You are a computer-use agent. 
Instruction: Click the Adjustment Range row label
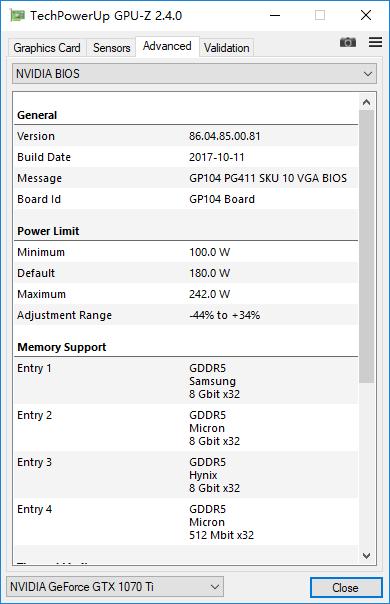click(x=64, y=315)
